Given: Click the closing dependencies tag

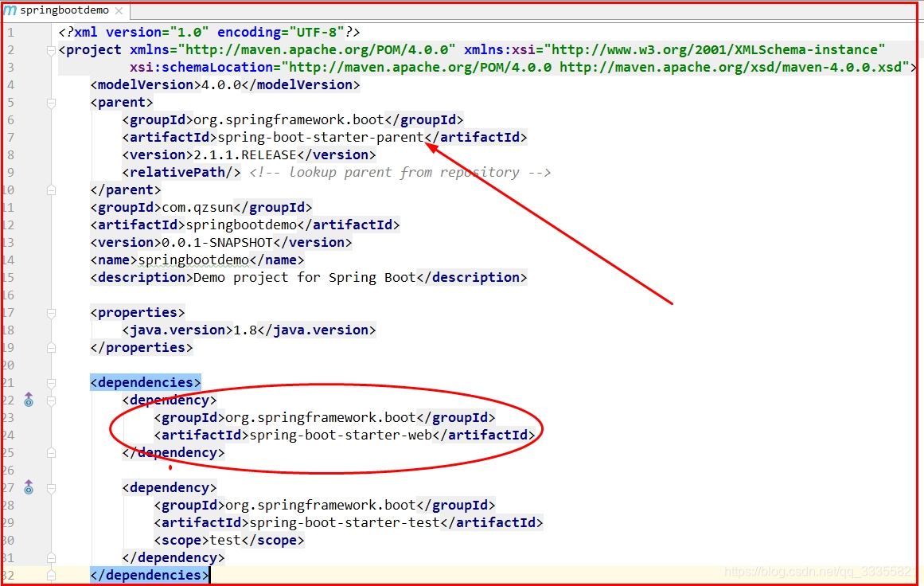Looking at the screenshot, I should point(150,576).
